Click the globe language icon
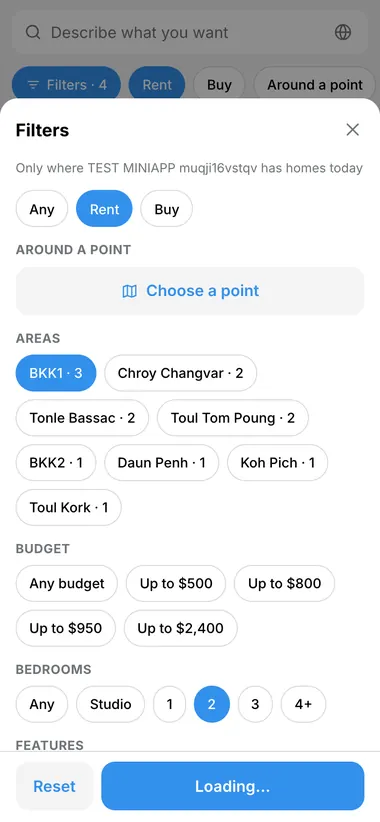 (343, 33)
